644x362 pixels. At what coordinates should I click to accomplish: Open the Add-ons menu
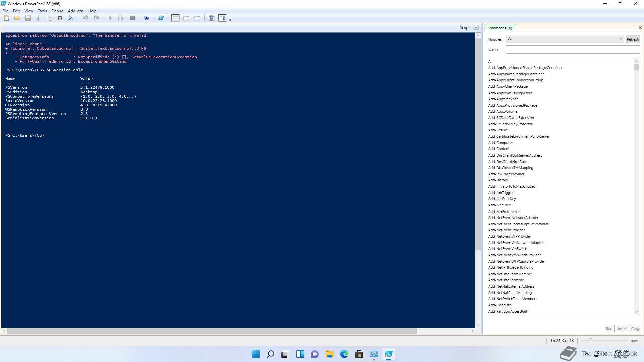76,11
